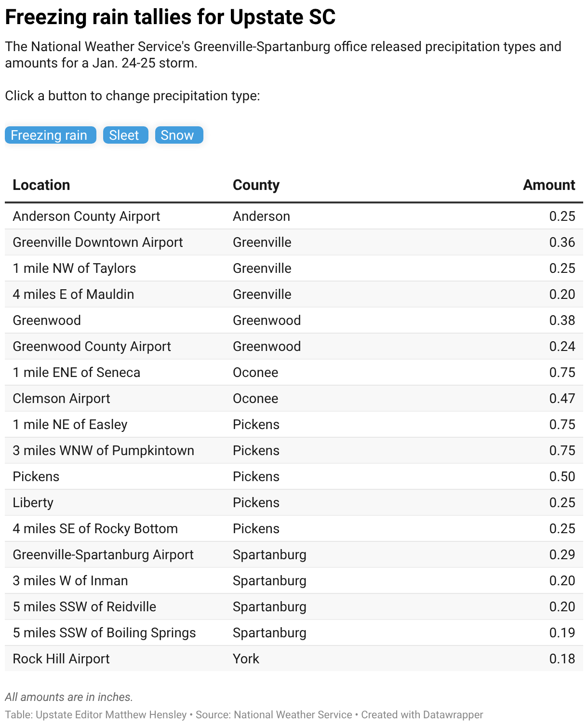
Task: Select the Rock Hill Airport row
Action: (x=294, y=659)
